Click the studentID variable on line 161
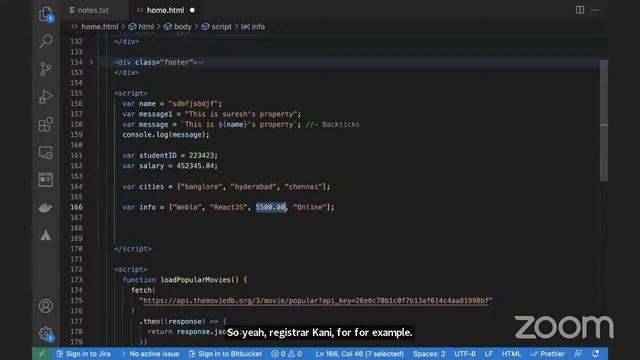This screenshot has width=640, height=360. tap(158, 156)
